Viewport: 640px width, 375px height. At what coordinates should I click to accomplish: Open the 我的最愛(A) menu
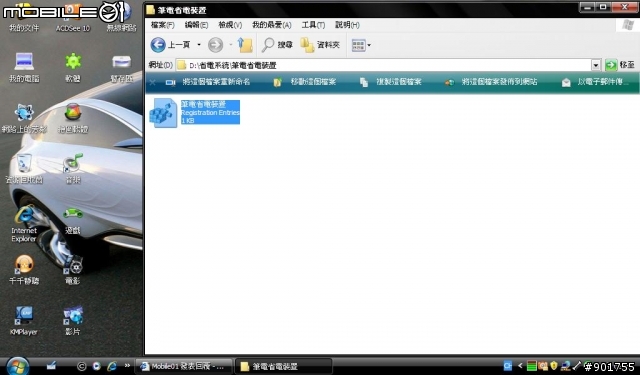tap(271, 25)
